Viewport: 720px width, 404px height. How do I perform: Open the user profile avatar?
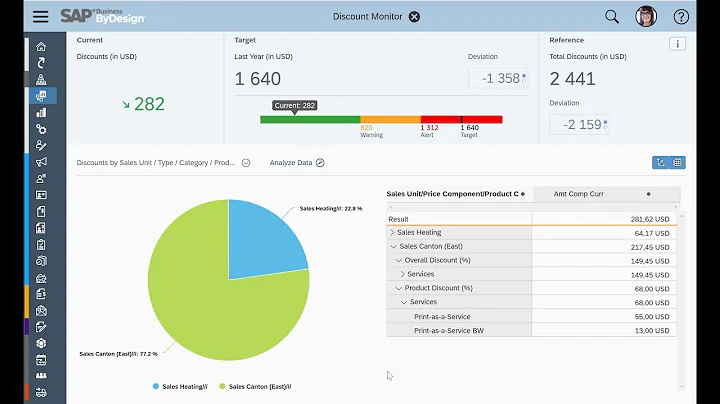click(x=646, y=17)
